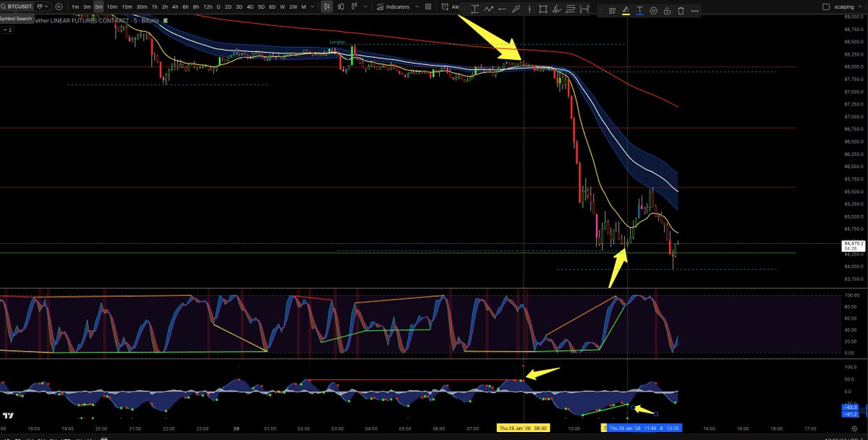Select the Trend Line drawing tool
The width and height of the screenshot is (868, 440).
(489, 7)
